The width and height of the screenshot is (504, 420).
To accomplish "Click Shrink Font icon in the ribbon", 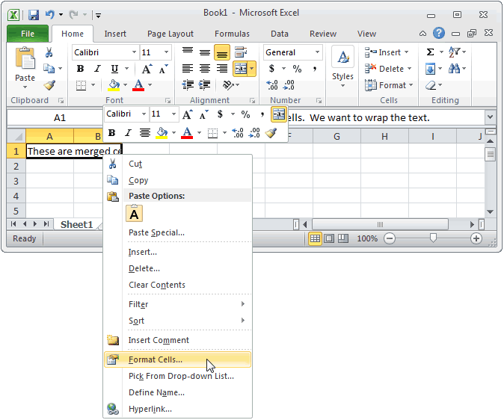I will [163, 69].
